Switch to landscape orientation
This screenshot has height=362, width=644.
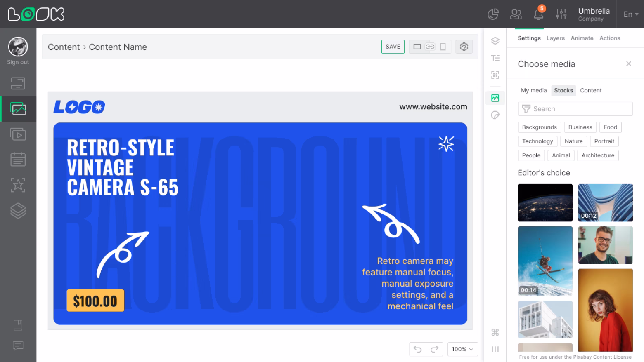417,47
